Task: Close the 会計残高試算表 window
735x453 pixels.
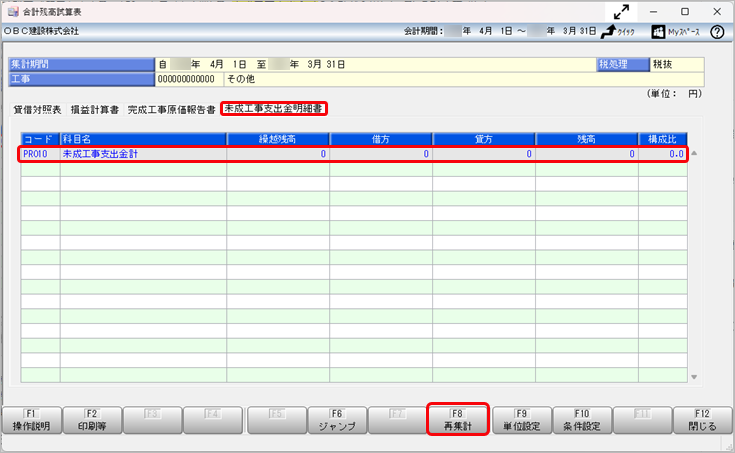Action: click(717, 12)
